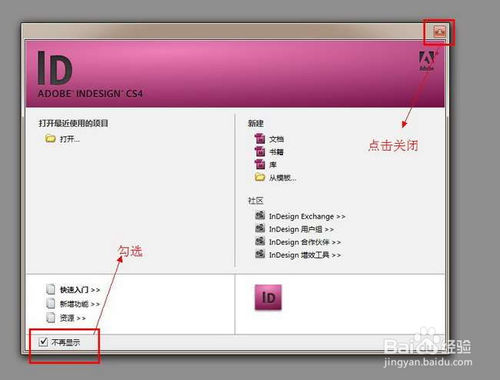This screenshot has height=380, width=500.
Task: Click the ID logo in the bottom panel
Action: [x=268, y=297]
